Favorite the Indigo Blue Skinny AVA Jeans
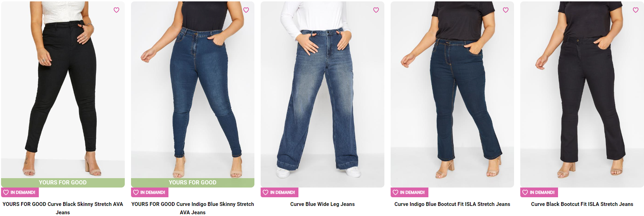Image resolution: width=644 pixels, height=216 pixels. [x=246, y=10]
